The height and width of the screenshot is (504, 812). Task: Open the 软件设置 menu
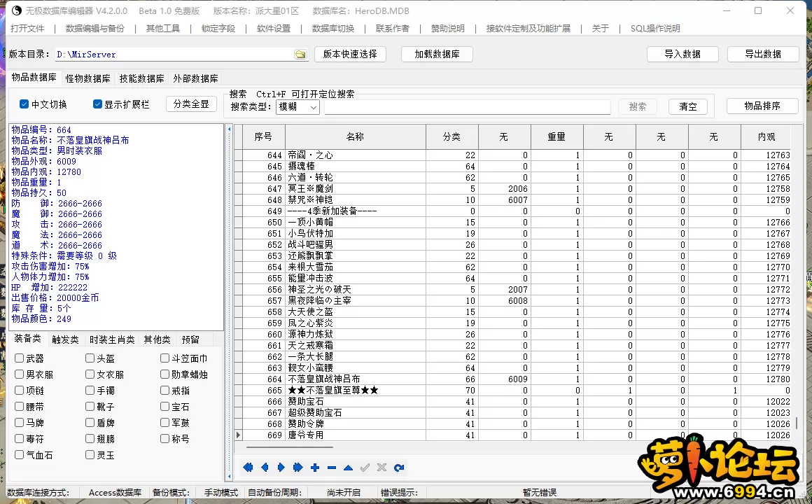[274, 29]
